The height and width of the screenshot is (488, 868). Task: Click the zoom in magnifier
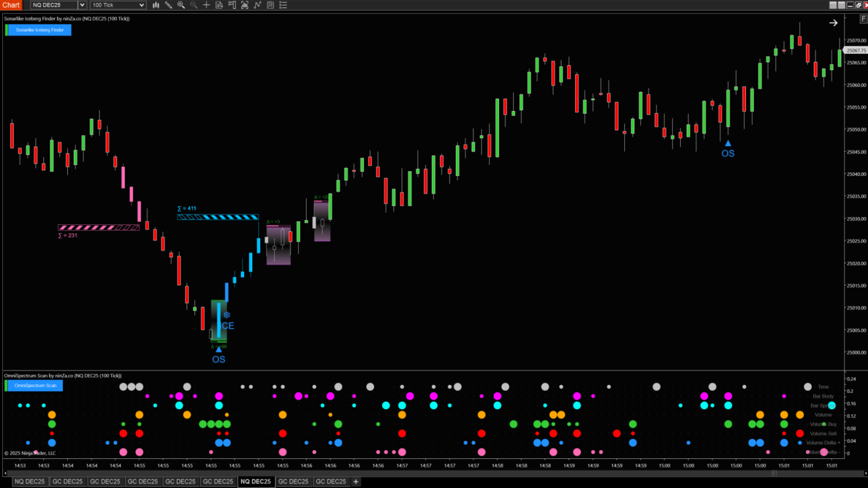[x=181, y=5]
